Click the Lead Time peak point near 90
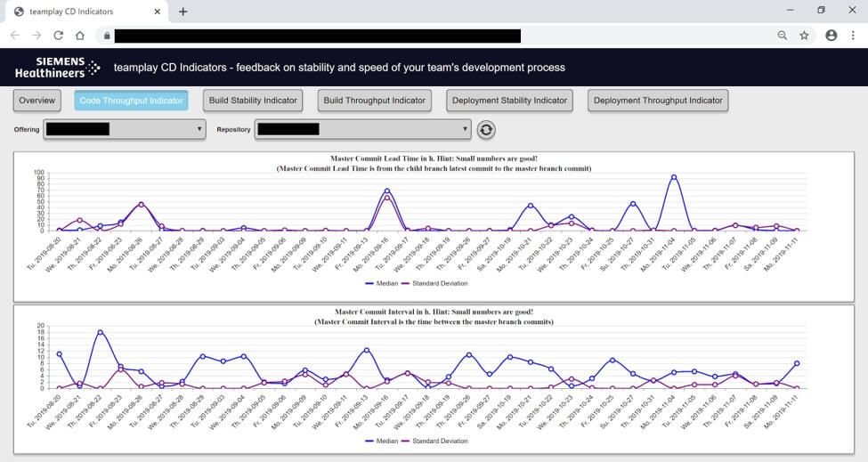868x462 pixels. pyautogui.click(x=674, y=178)
